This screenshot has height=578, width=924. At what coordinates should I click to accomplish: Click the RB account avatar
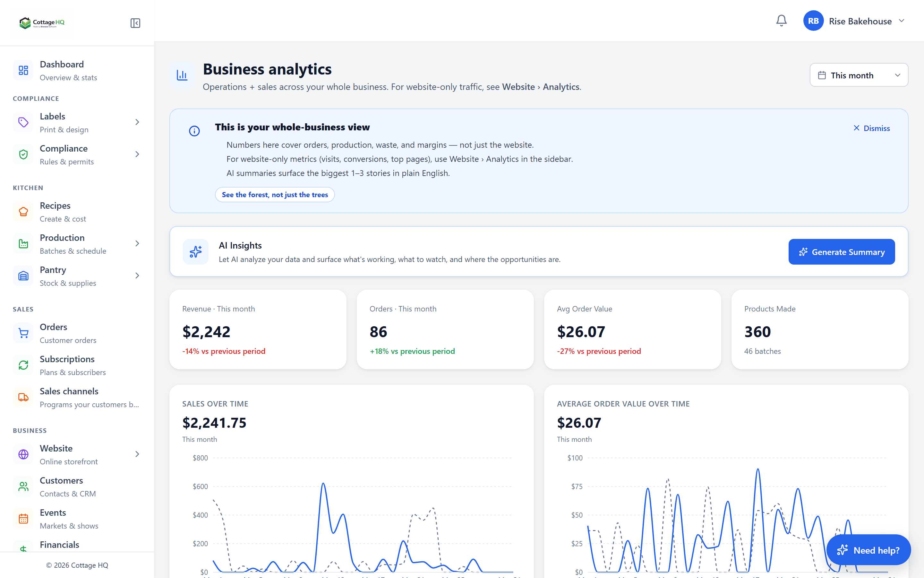tap(813, 21)
